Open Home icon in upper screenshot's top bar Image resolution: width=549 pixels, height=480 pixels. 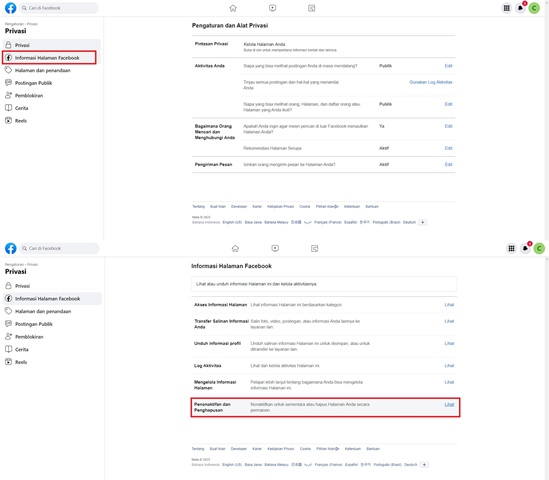(233, 8)
